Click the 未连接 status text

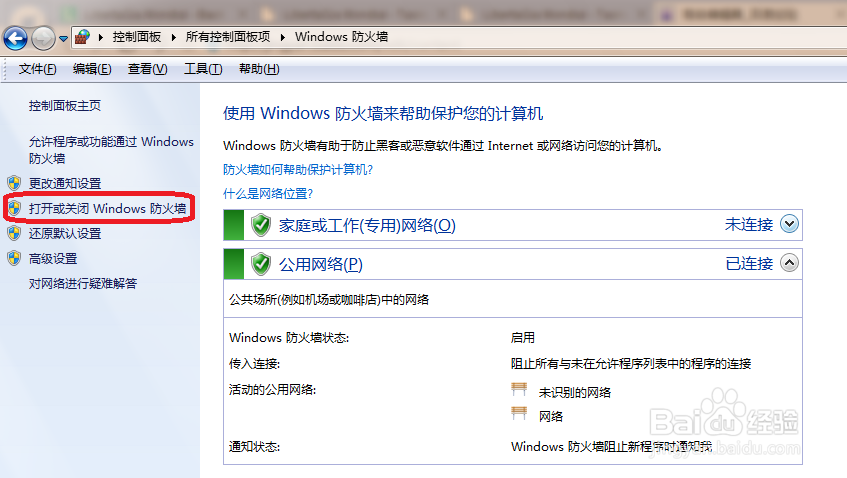point(749,224)
